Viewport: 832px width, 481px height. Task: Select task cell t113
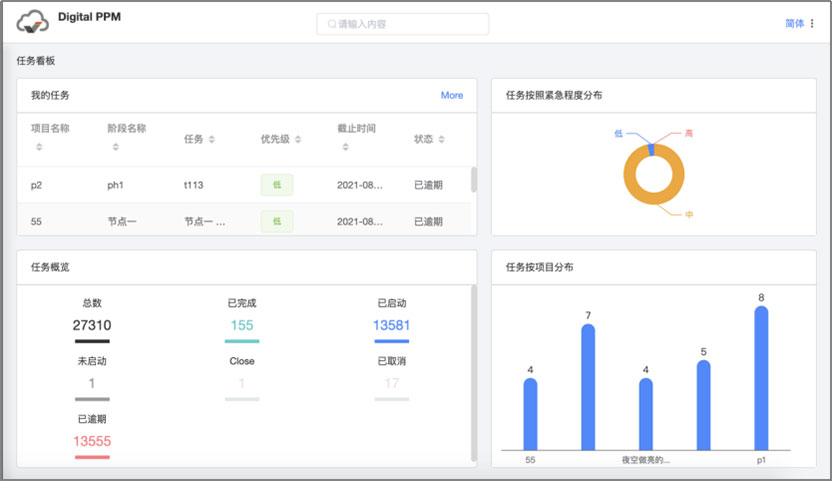(193, 185)
